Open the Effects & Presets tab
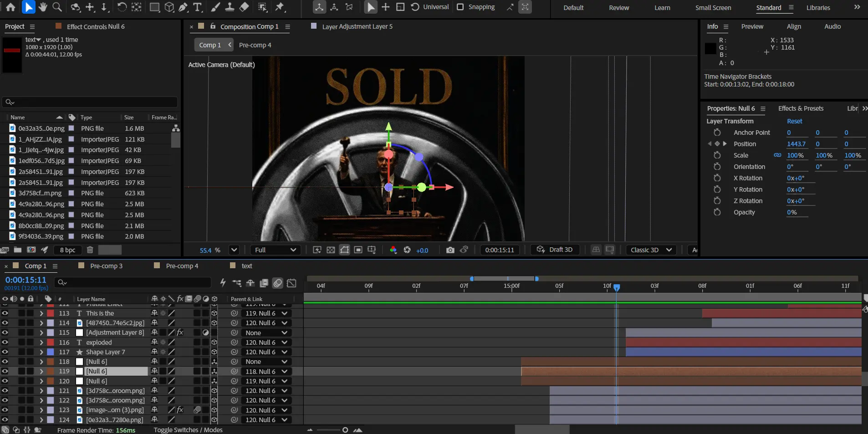The image size is (868, 434). click(x=800, y=108)
